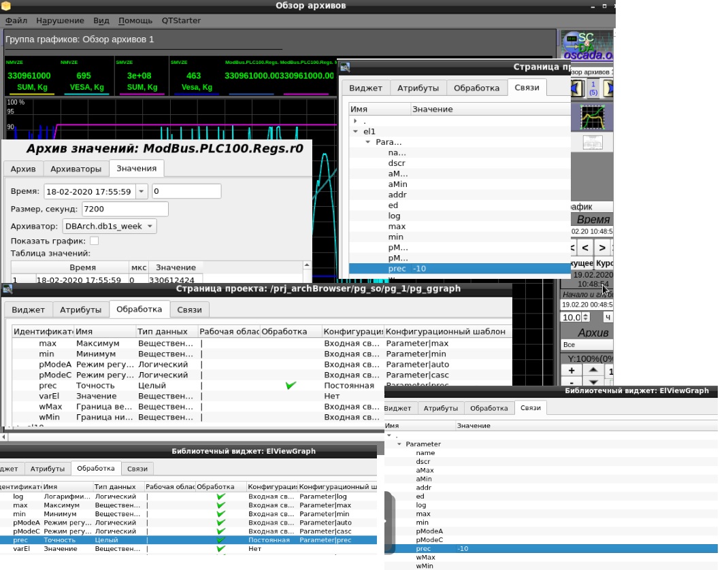Toggle the processing checkmark in selected prec row
Image resolution: width=728 pixels, height=570 pixels.
pos(220,540)
